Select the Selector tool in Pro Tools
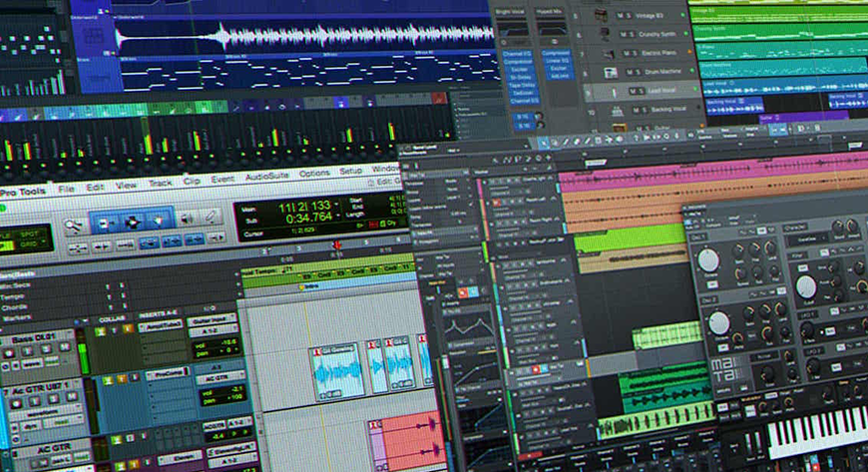The image size is (868, 472). (132, 223)
